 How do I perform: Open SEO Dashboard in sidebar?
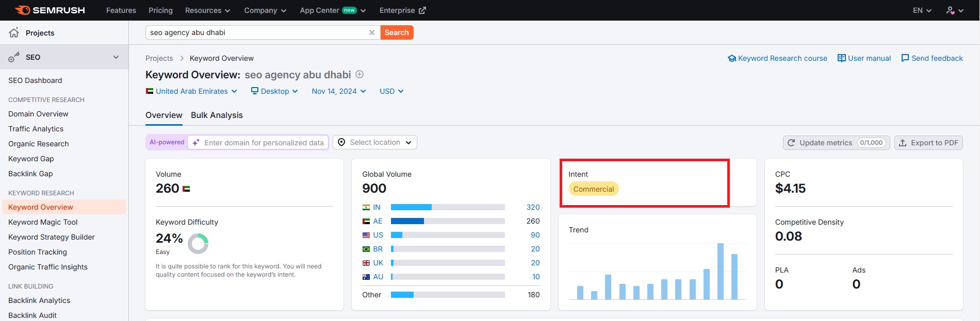click(35, 80)
